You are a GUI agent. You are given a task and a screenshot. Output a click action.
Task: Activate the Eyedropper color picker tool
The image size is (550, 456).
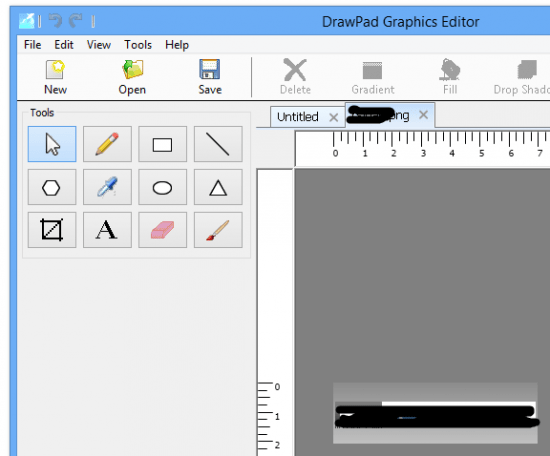pos(107,187)
